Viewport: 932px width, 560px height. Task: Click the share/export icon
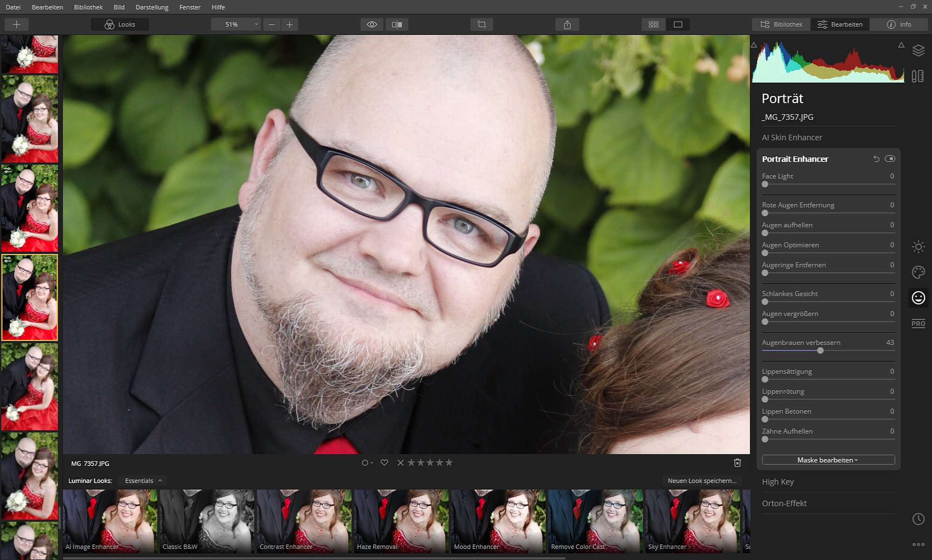coord(567,24)
